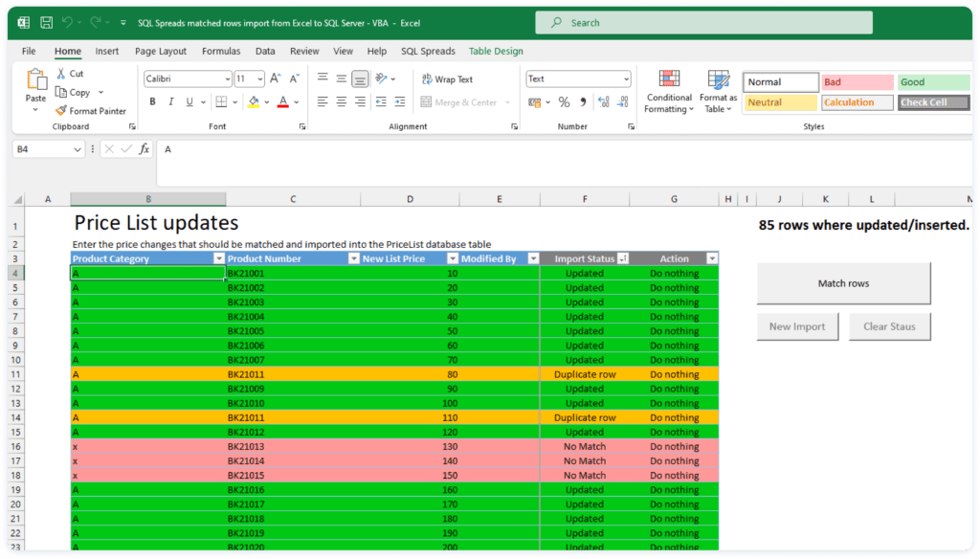Click the Cut scissors icon
The width and height of the screenshot is (980, 559).
coord(61,74)
